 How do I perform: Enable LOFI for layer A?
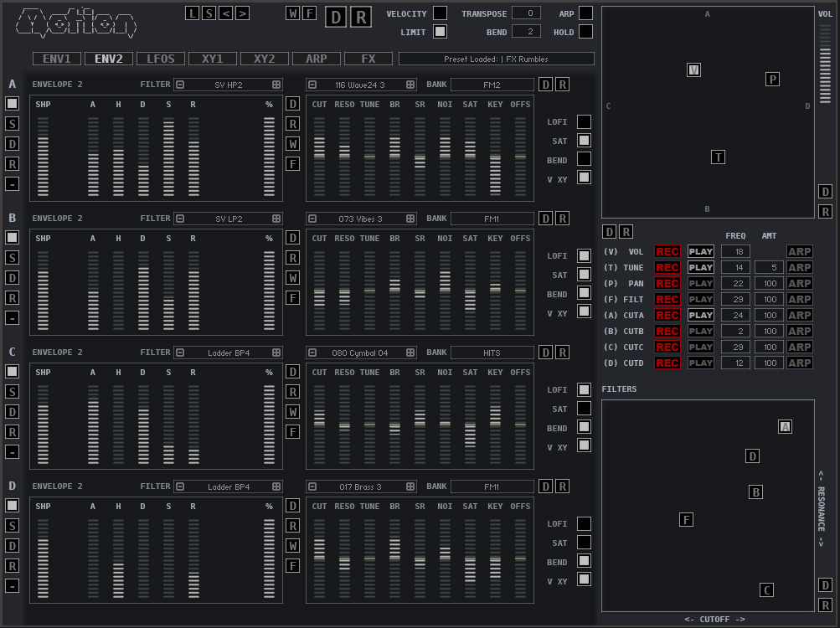[x=584, y=122]
